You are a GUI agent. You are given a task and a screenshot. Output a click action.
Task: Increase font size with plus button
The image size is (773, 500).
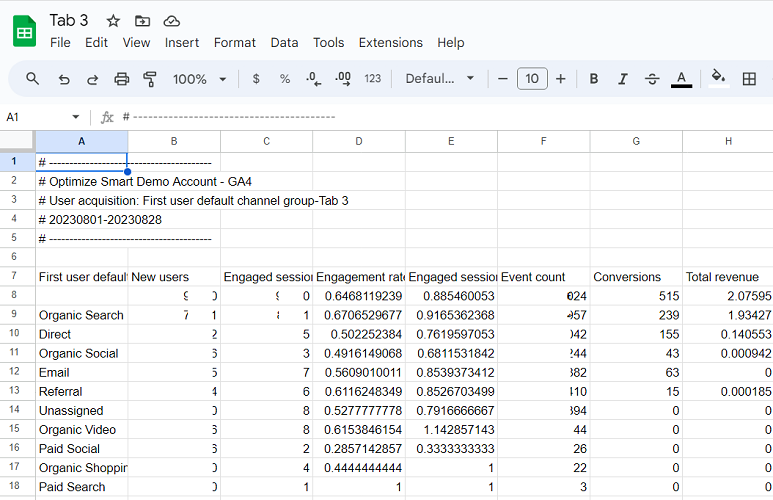tap(561, 79)
